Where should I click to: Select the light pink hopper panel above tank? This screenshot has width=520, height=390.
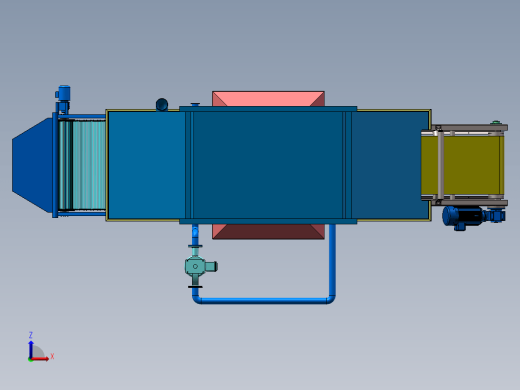(268, 99)
